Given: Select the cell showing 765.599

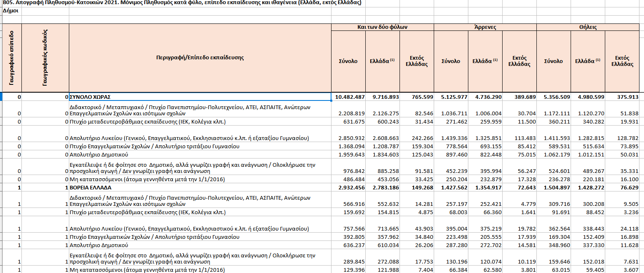Looking at the screenshot, I should (417, 97).
